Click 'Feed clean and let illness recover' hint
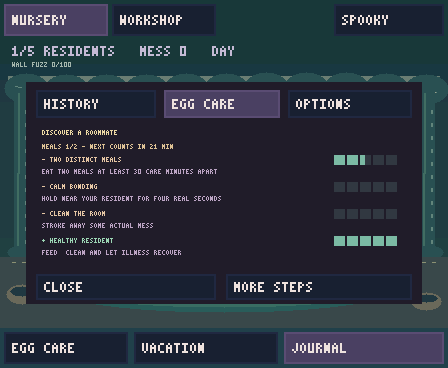Screen dimensions: 448x368 click(x=111, y=253)
